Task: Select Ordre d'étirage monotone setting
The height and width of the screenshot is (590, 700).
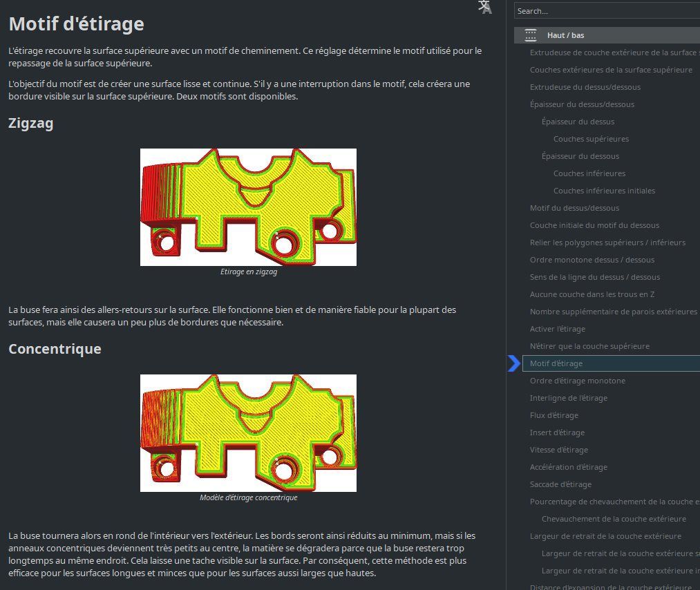Action: pyautogui.click(x=577, y=381)
